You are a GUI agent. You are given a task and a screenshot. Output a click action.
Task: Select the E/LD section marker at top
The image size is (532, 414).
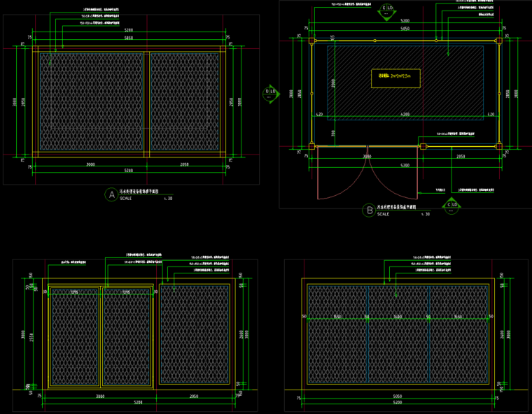(x=386, y=10)
